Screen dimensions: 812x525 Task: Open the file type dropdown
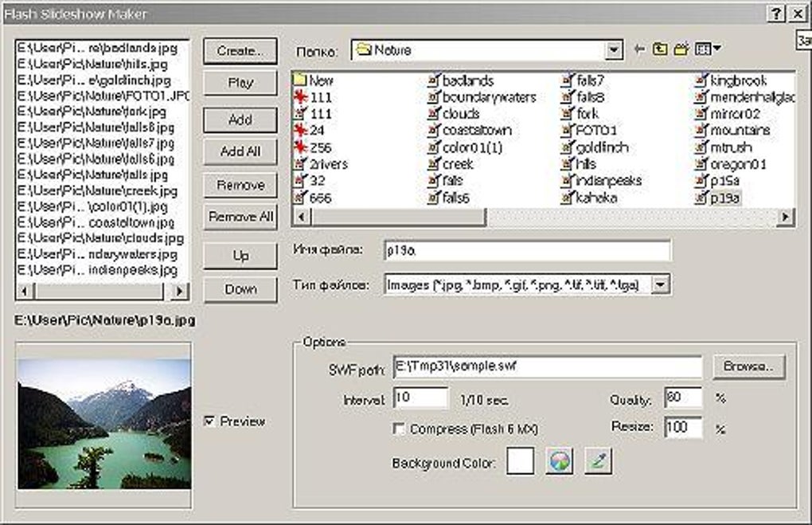click(x=660, y=284)
